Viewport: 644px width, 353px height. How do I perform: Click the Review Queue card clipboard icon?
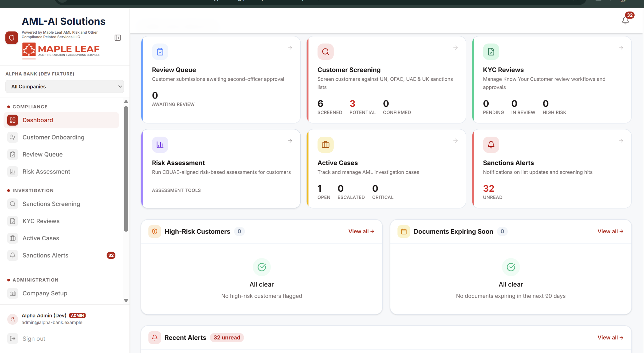coord(160,52)
